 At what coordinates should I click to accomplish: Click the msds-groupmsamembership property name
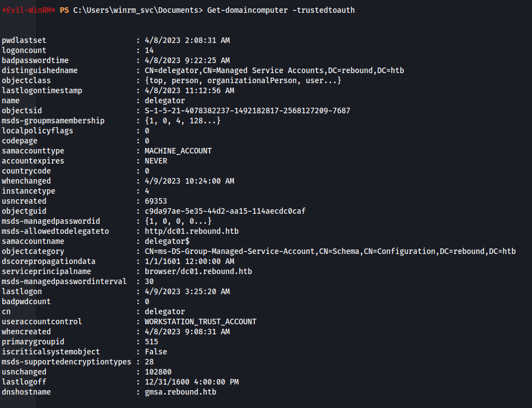[53, 121]
